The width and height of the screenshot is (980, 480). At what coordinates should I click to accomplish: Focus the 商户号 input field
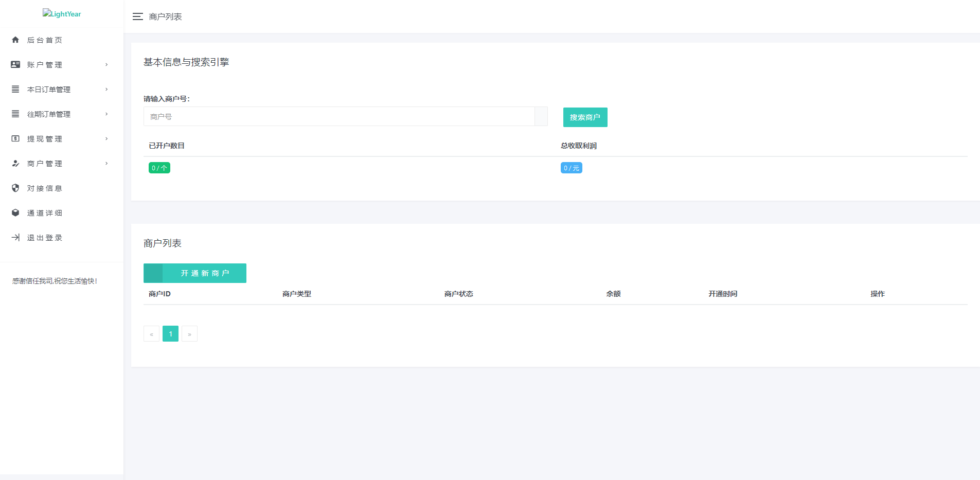pyautogui.click(x=339, y=117)
